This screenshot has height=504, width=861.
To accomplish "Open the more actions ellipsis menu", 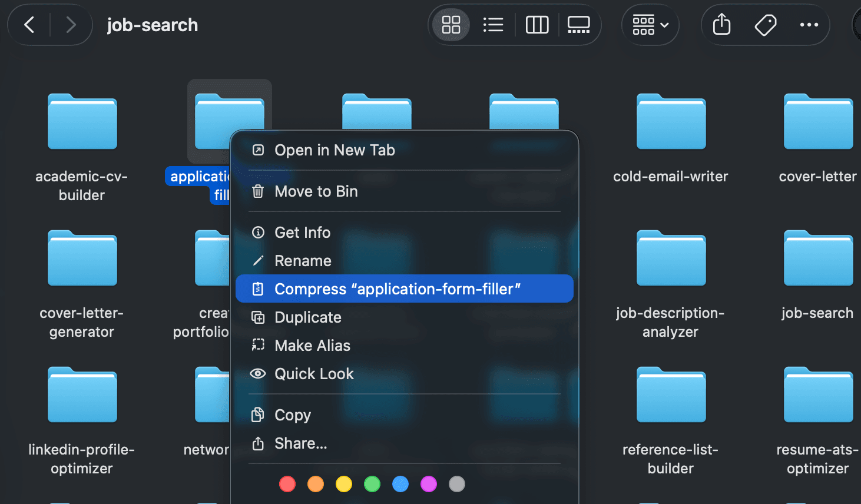I will [809, 25].
